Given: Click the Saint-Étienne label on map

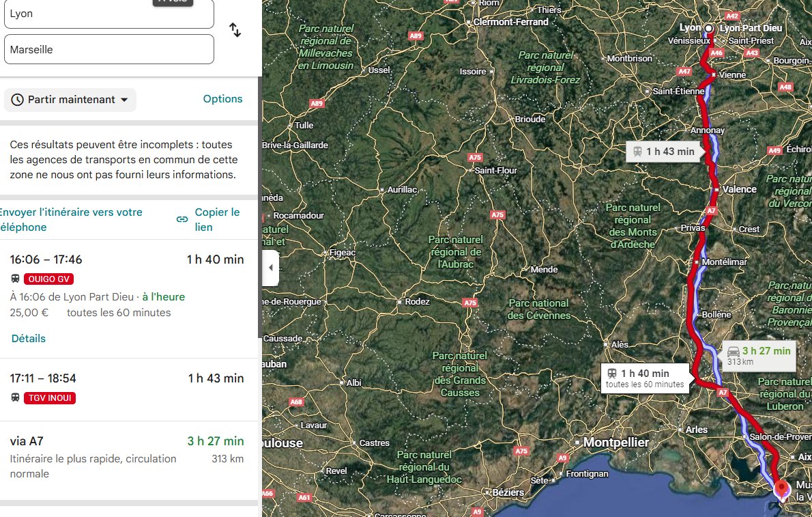Looking at the screenshot, I should [678, 92].
